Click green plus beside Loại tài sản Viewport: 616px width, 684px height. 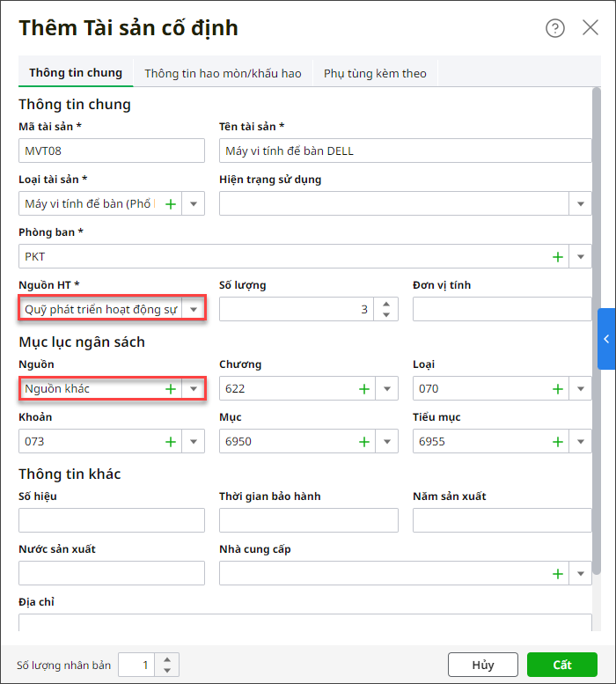tap(171, 204)
